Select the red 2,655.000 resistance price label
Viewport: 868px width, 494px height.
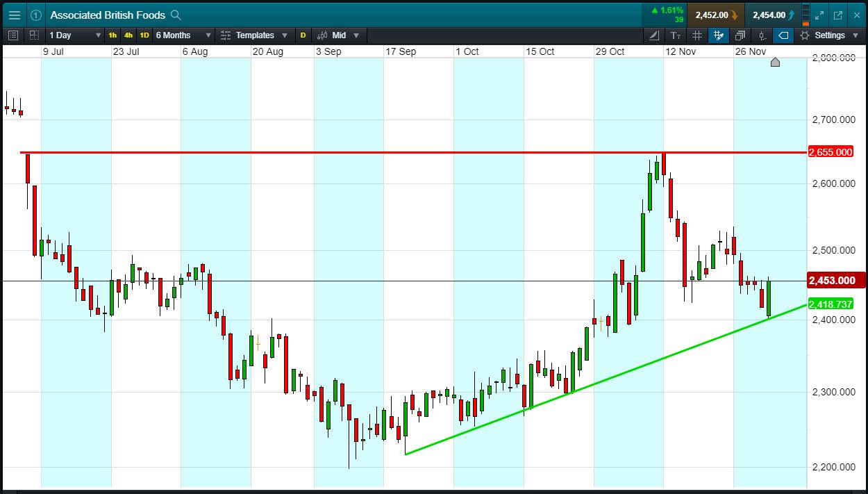coord(831,152)
